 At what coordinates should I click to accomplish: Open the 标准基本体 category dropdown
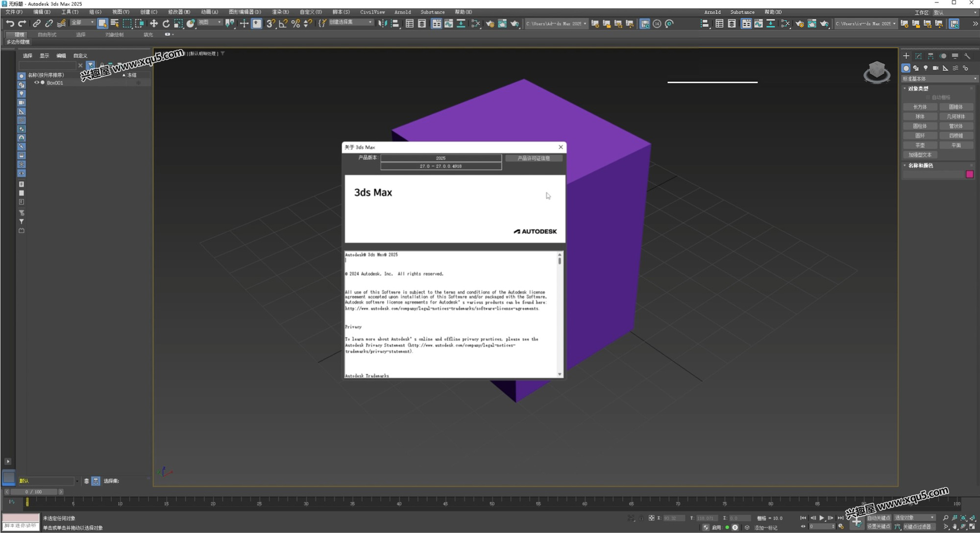939,78
